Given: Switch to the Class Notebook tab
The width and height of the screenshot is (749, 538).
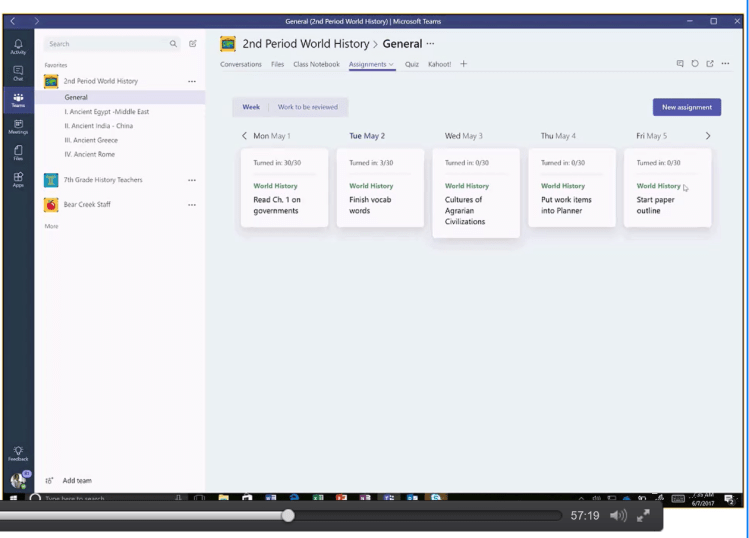Looking at the screenshot, I should point(316,64).
